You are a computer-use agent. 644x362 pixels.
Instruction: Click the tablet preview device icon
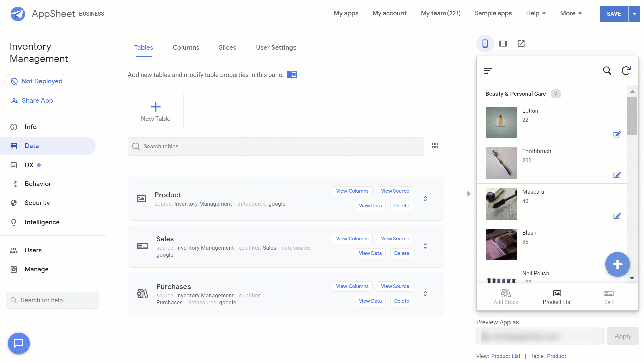tap(503, 43)
